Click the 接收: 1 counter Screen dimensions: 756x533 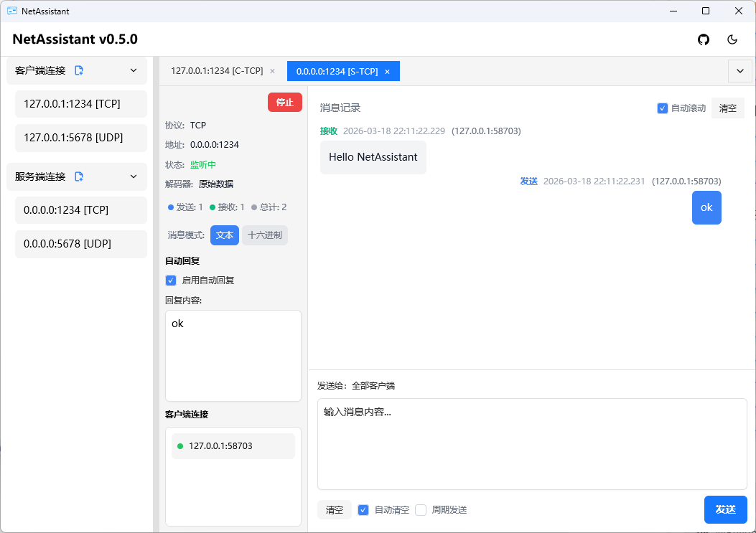point(227,207)
